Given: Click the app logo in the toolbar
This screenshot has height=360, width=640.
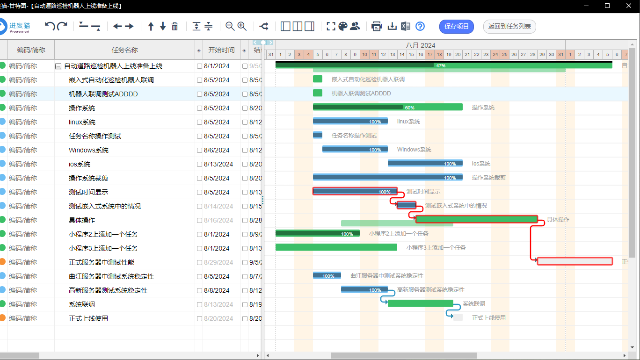Looking at the screenshot, I should pos(15,27).
